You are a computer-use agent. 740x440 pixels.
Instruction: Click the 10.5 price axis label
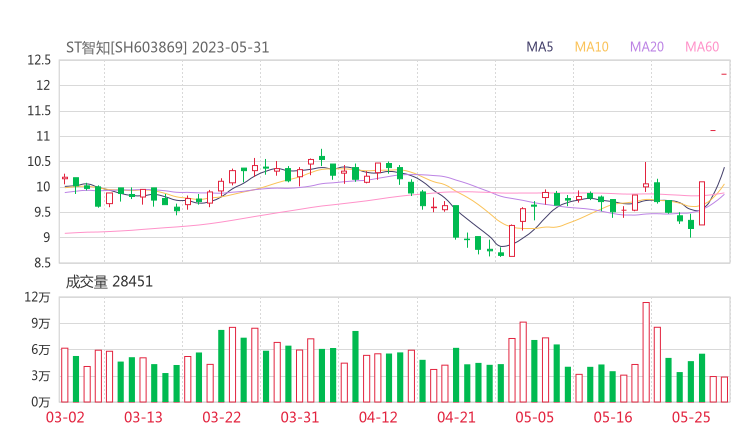click(39, 161)
